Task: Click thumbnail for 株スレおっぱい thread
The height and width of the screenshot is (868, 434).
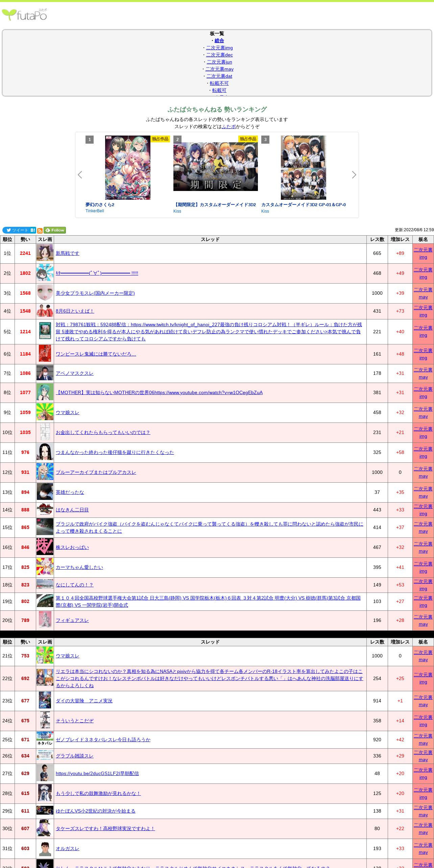Action: [45, 547]
